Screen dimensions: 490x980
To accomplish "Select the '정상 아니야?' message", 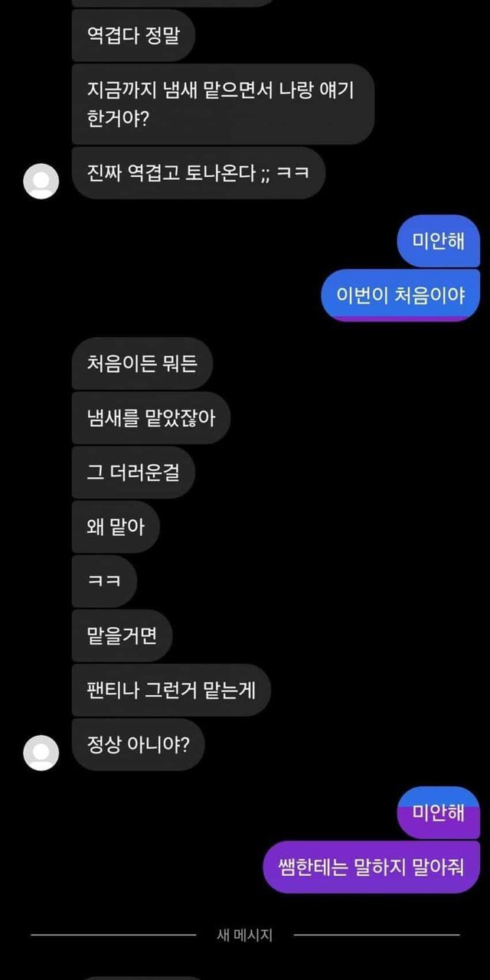I will [138, 745].
